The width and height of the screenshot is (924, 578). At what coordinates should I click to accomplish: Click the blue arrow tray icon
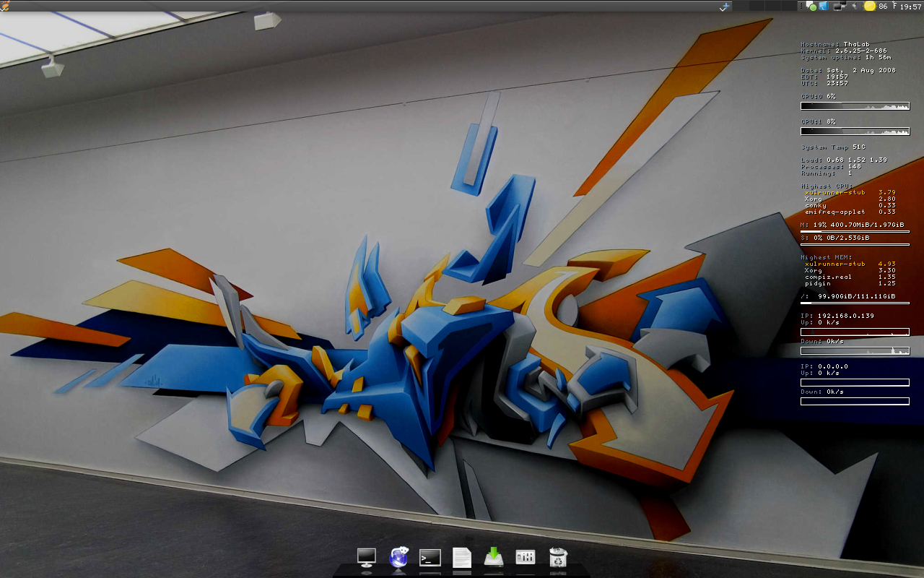point(823,7)
